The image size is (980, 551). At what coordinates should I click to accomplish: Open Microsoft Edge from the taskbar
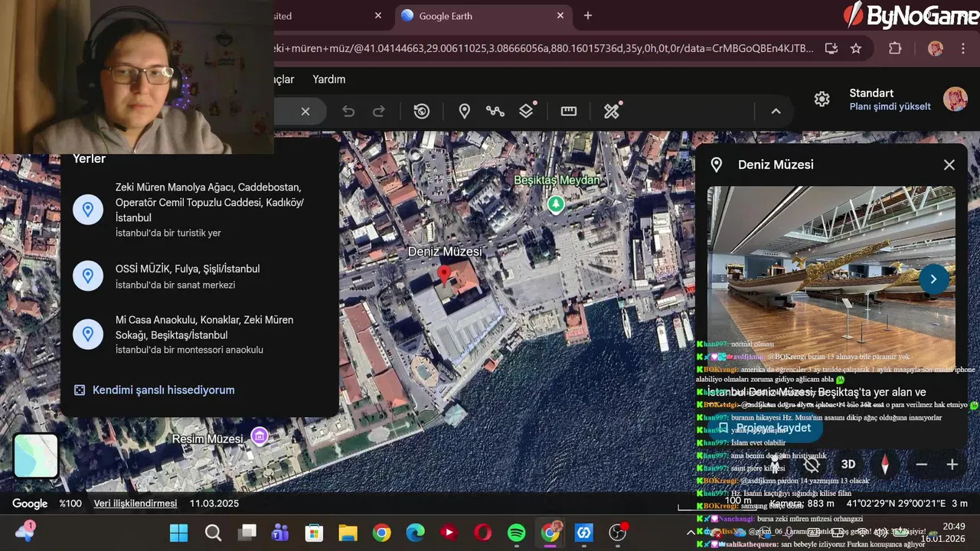pyautogui.click(x=415, y=533)
